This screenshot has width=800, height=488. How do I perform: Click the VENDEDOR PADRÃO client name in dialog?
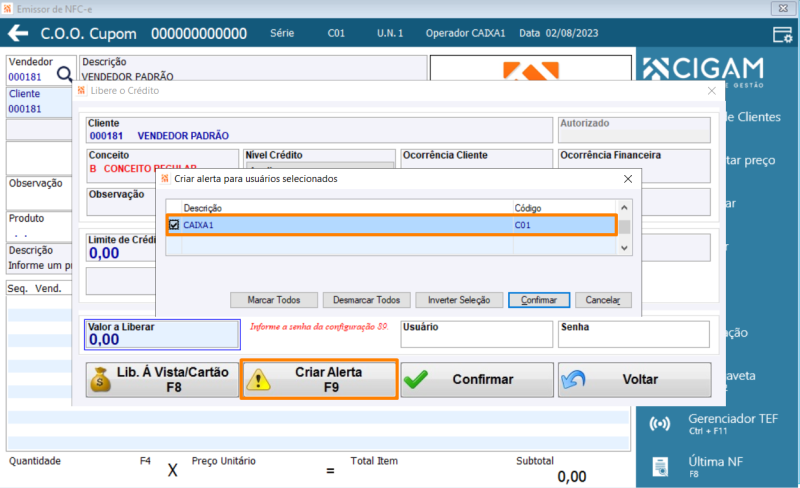[x=183, y=136]
